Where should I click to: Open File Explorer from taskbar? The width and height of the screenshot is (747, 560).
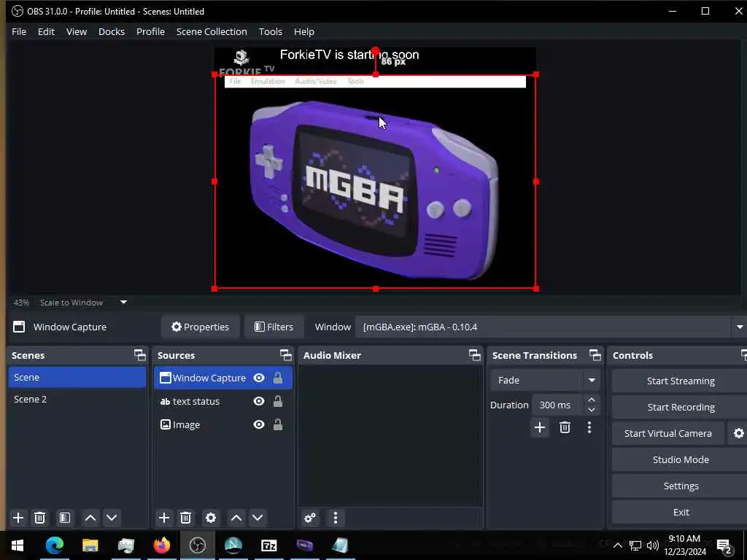pyautogui.click(x=90, y=545)
